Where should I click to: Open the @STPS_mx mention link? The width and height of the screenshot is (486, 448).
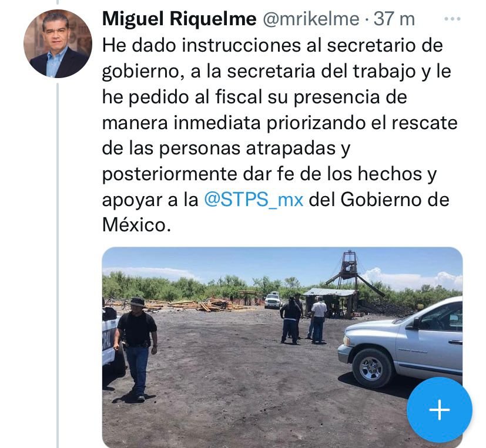tap(253, 200)
